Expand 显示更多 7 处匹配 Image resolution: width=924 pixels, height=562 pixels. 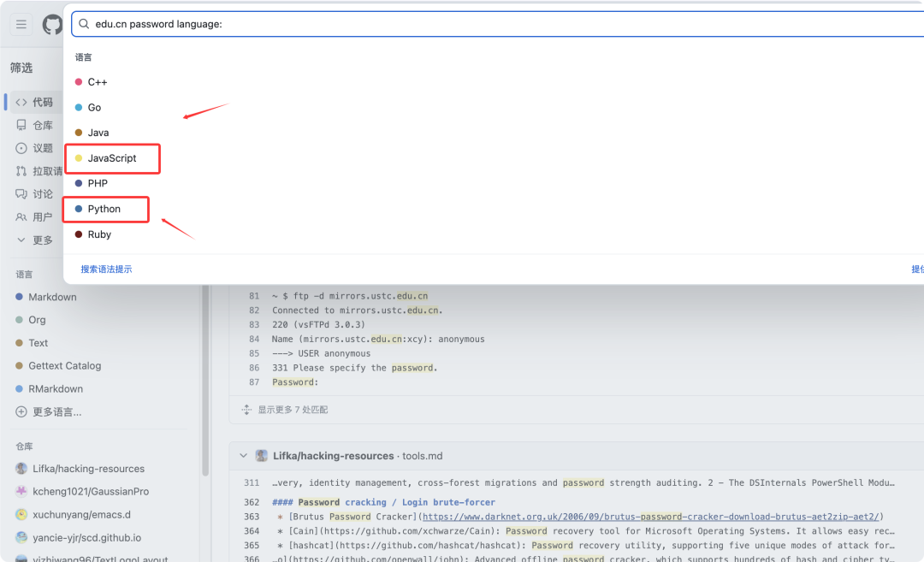(293, 410)
